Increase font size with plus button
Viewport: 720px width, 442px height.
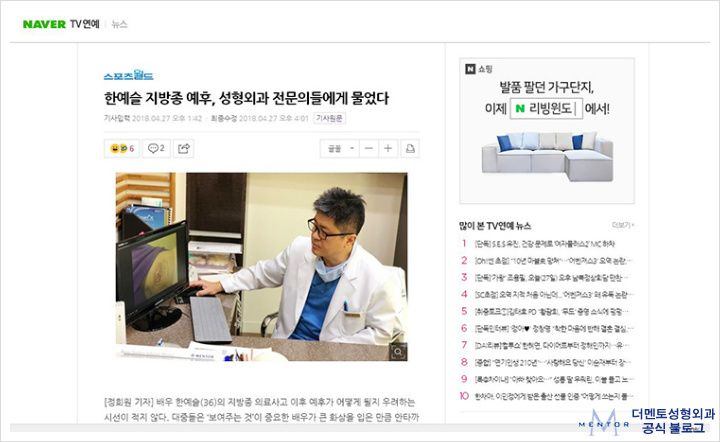(388, 148)
